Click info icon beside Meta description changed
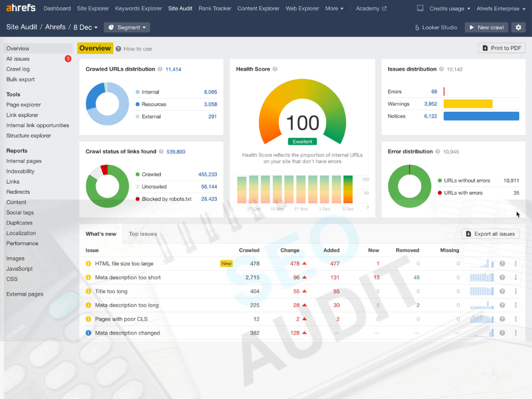 pos(88,333)
